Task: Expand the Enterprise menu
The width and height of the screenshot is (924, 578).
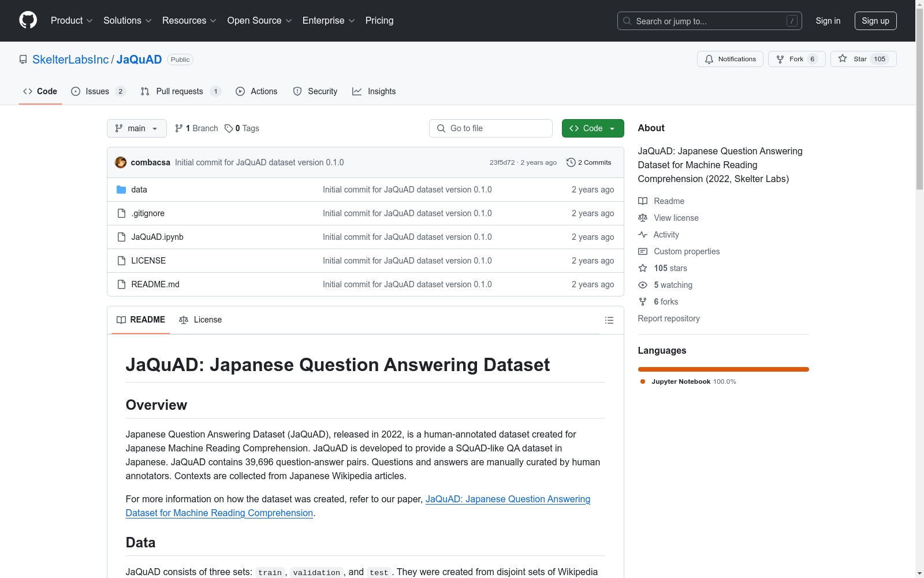Action: [x=329, y=20]
